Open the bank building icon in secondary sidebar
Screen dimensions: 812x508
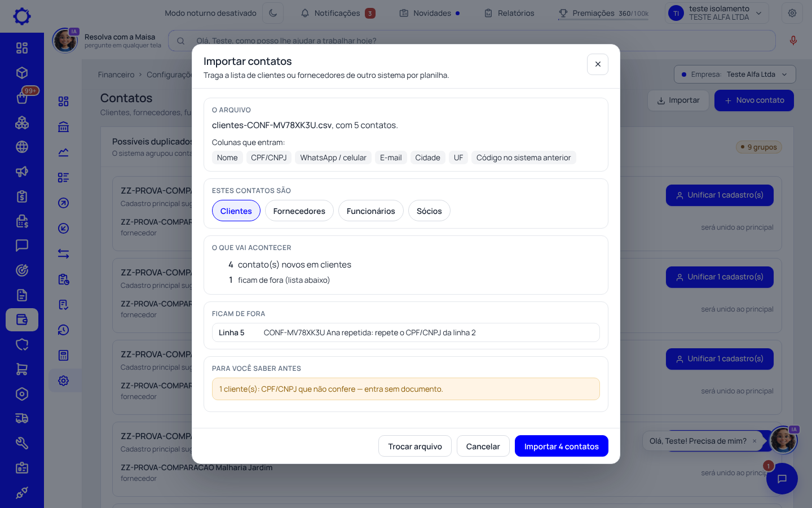click(64, 127)
